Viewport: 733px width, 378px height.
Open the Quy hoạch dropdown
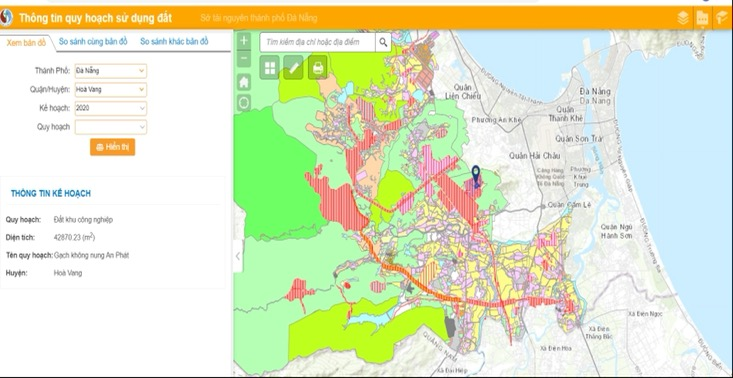[x=111, y=127]
